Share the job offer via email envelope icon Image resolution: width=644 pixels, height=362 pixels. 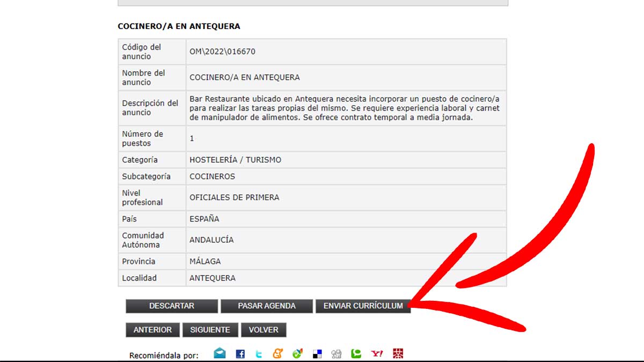(x=219, y=353)
